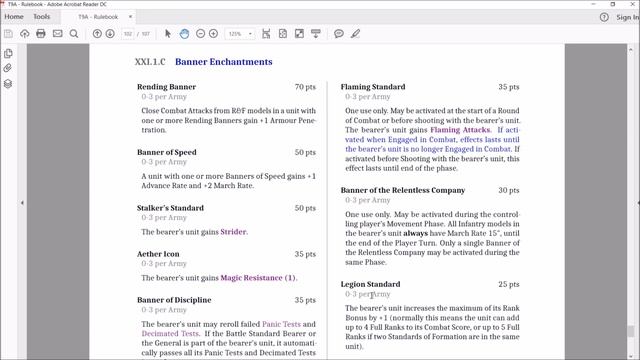Expand the right tools pane arrow

click(638, 203)
